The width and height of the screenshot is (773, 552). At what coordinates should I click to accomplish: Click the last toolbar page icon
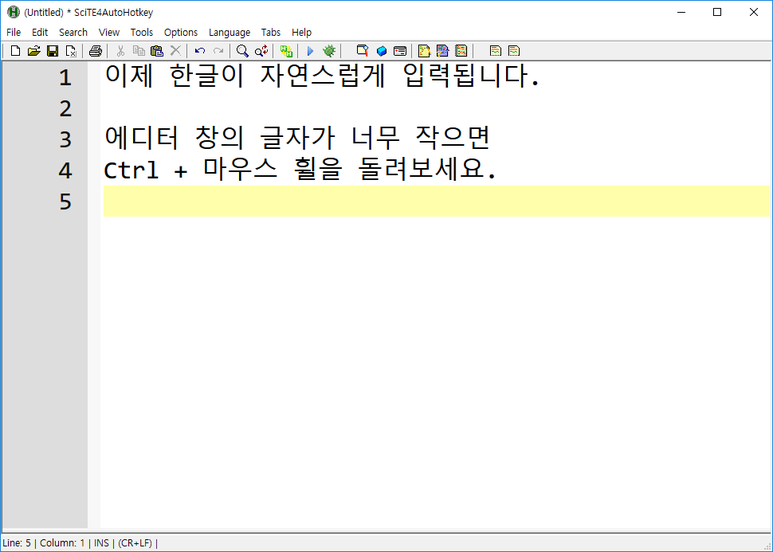click(x=514, y=51)
